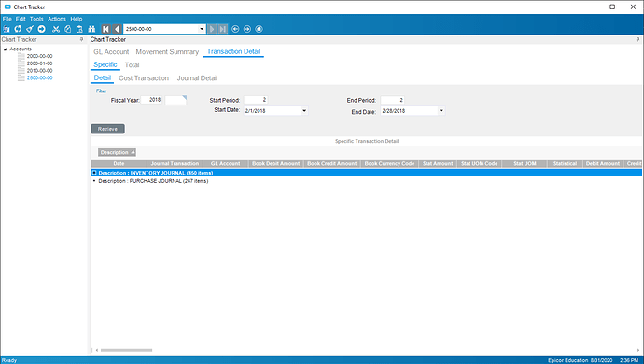Select the Detail sub-tab
The width and height of the screenshot is (644, 364).
pyautogui.click(x=103, y=78)
